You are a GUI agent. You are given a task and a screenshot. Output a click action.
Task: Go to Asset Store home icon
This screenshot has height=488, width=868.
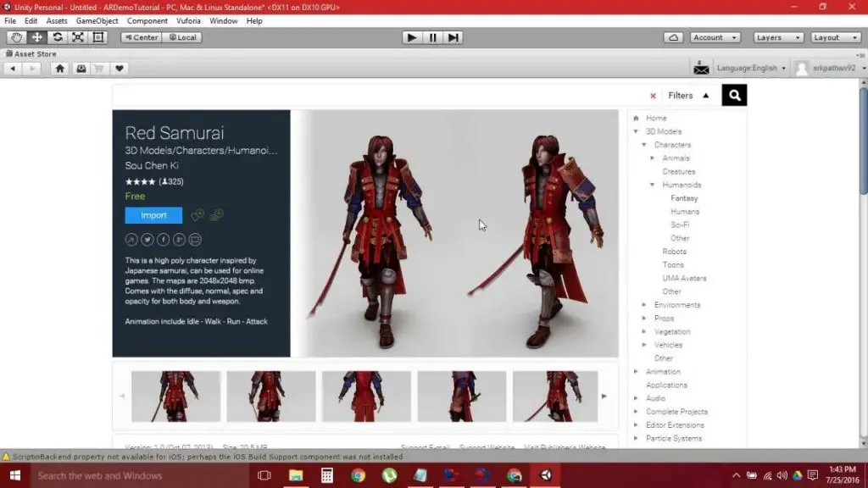(60, 69)
